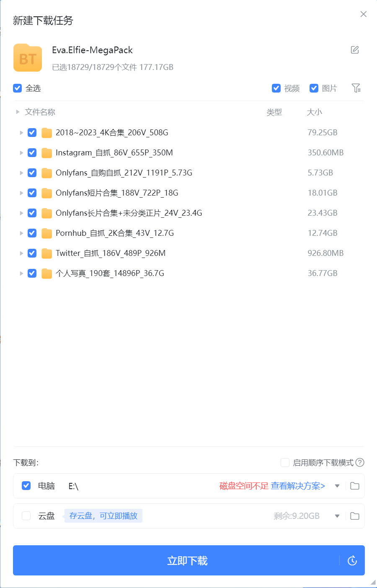Open scheduled download clock icon
This screenshot has height=588, width=377.
[352, 560]
